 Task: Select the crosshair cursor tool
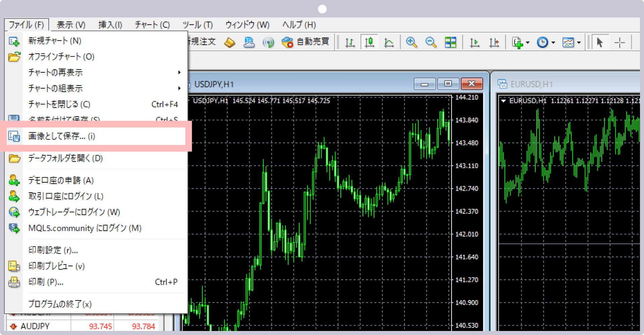619,43
